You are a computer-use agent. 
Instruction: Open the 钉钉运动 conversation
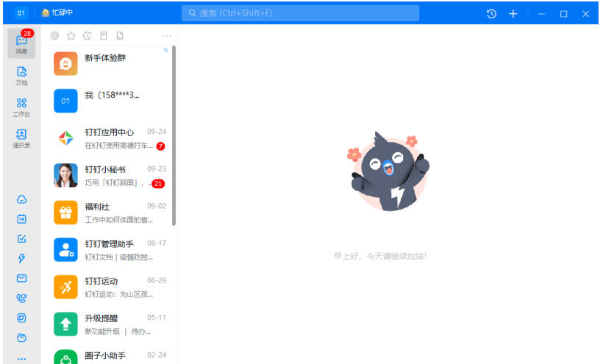(110, 287)
